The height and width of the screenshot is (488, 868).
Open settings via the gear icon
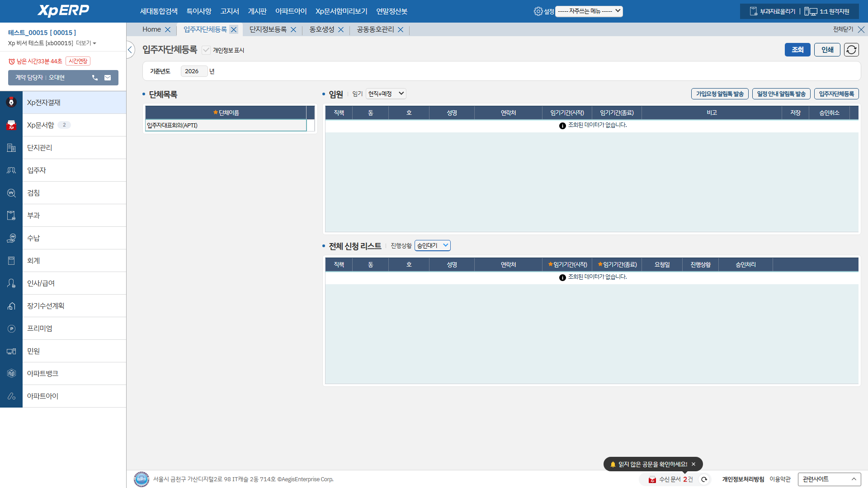(538, 11)
